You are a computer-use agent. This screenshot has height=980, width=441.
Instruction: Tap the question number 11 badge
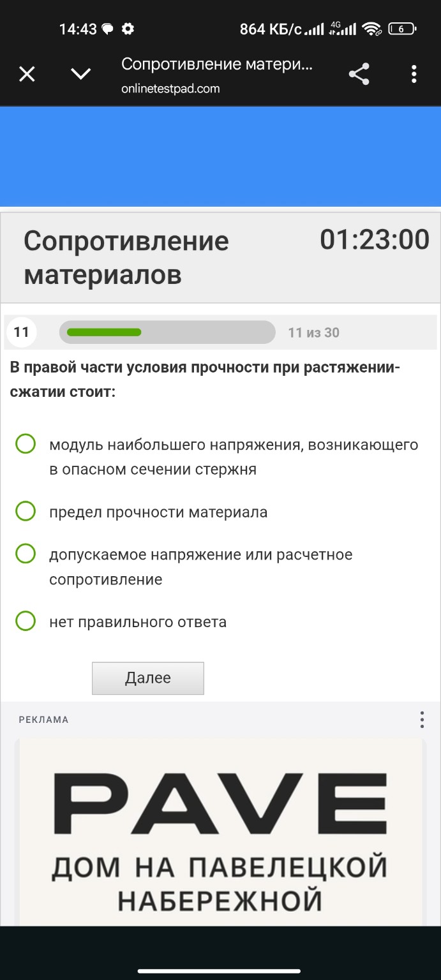[x=21, y=332]
